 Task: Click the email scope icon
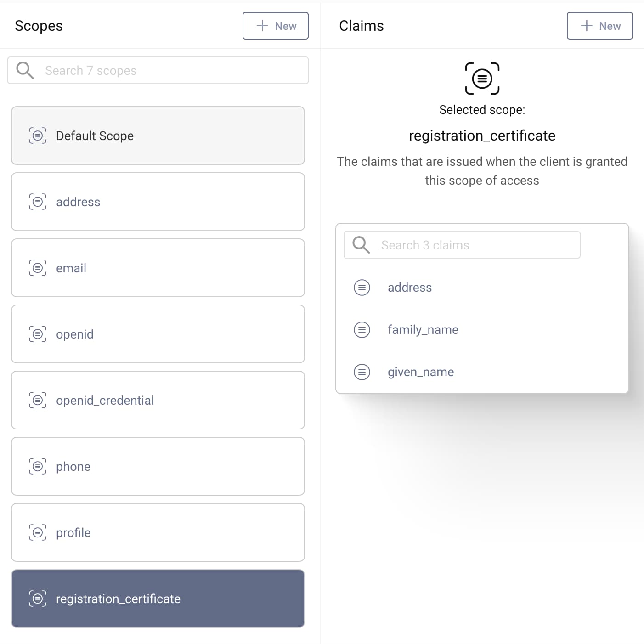click(37, 268)
